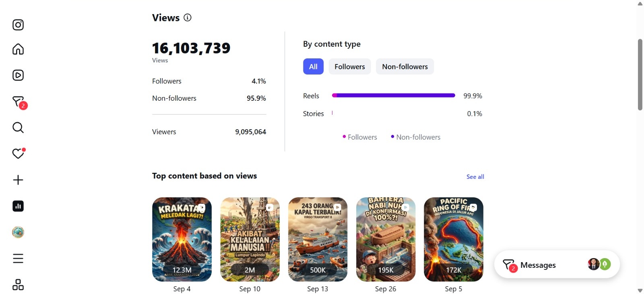Open the floating Messages button

pyautogui.click(x=557, y=265)
